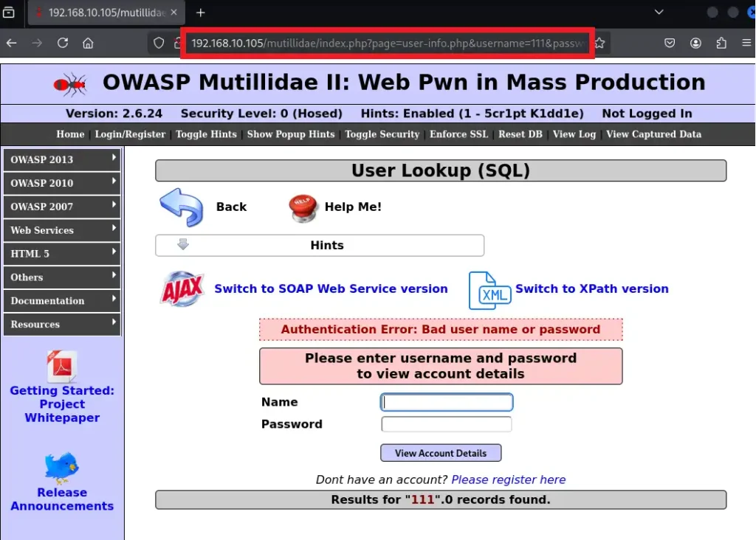Expand the Documentation menu
This screenshot has height=540, width=756.
coord(62,300)
